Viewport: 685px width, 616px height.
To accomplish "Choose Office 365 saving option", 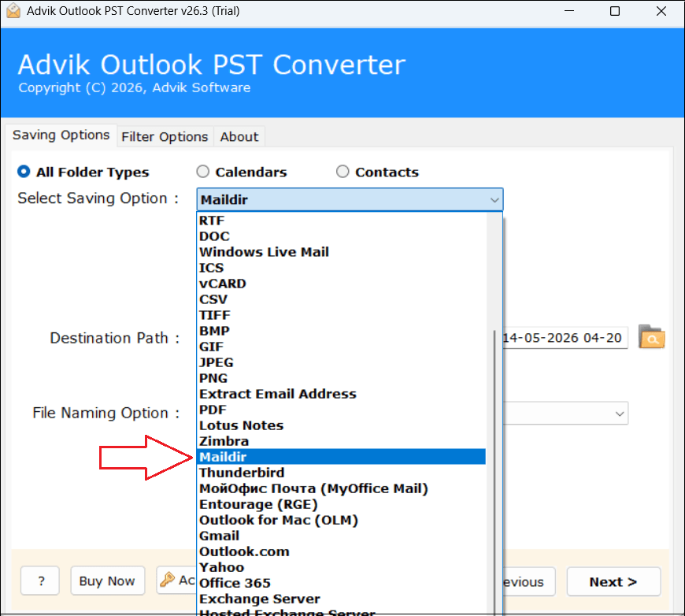I will click(x=341, y=582).
